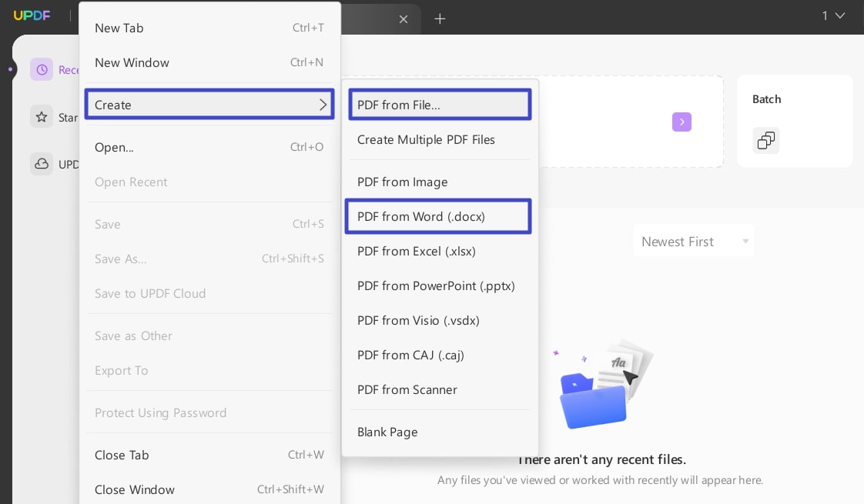Open Starred files via the star icon
The height and width of the screenshot is (504, 864).
(42, 116)
